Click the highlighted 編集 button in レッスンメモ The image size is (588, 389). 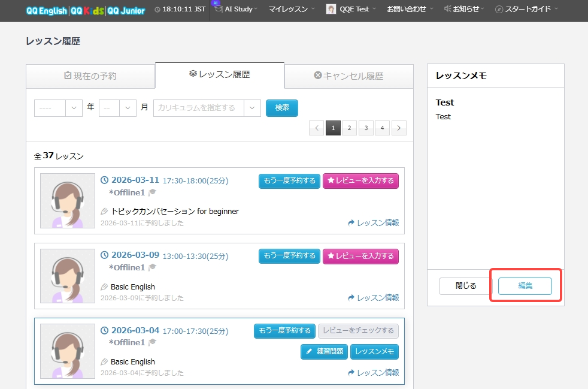coord(525,286)
